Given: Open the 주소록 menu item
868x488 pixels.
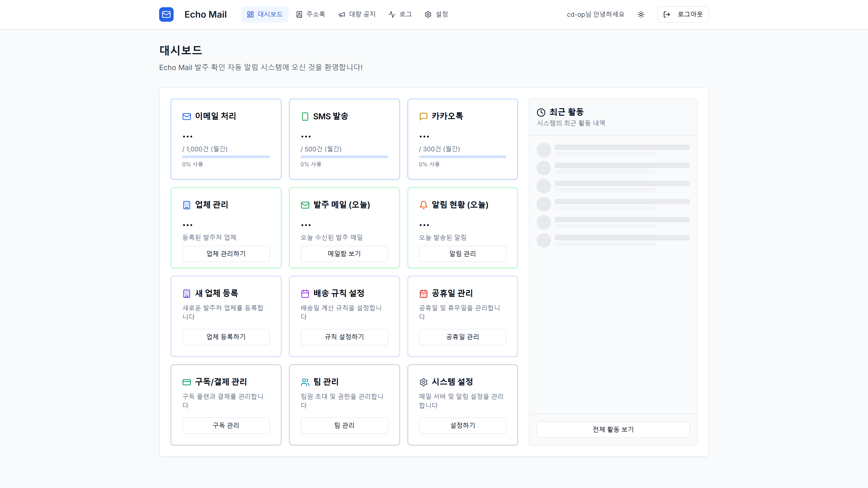Looking at the screenshot, I should point(310,14).
